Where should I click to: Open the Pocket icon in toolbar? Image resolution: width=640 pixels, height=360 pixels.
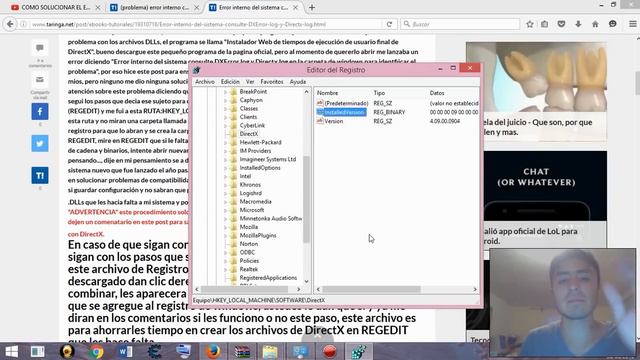561,24
